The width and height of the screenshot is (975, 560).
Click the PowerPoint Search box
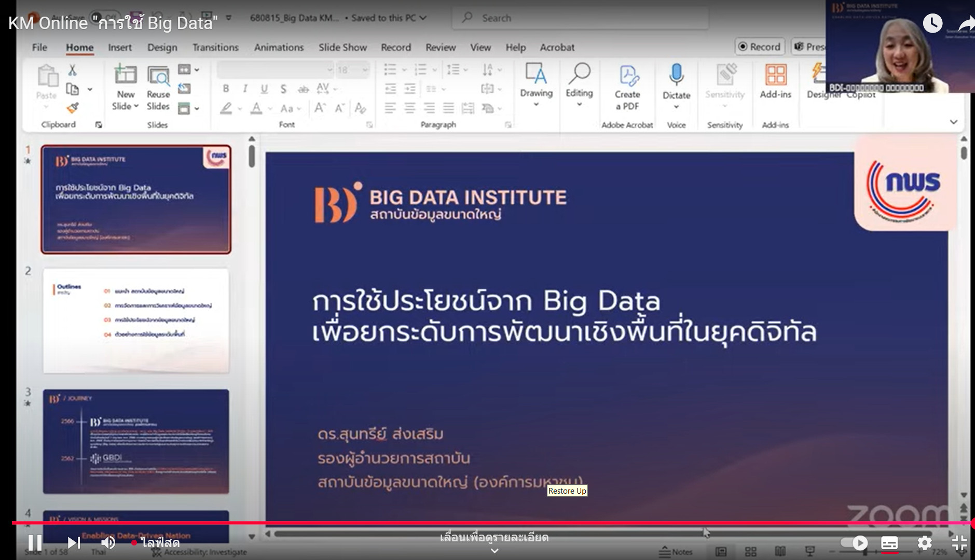(x=580, y=18)
